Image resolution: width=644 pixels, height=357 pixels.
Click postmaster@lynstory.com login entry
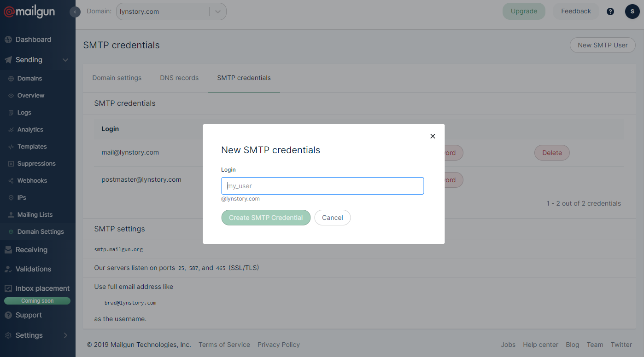[141, 179]
